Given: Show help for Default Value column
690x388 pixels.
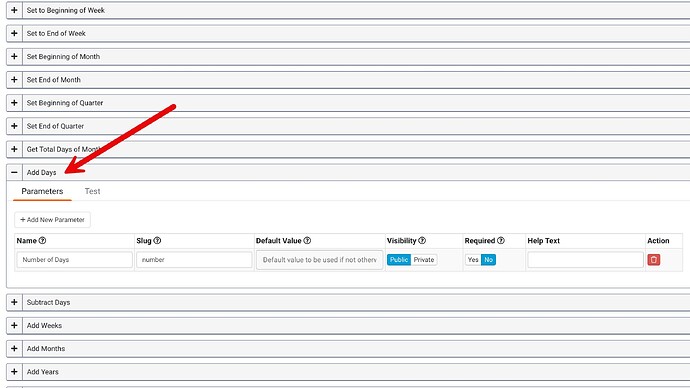Looking at the screenshot, I should pyautogui.click(x=307, y=241).
